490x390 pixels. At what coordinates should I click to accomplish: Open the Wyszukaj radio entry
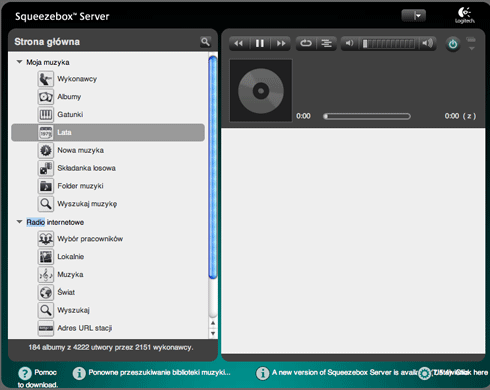click(73, 310)
